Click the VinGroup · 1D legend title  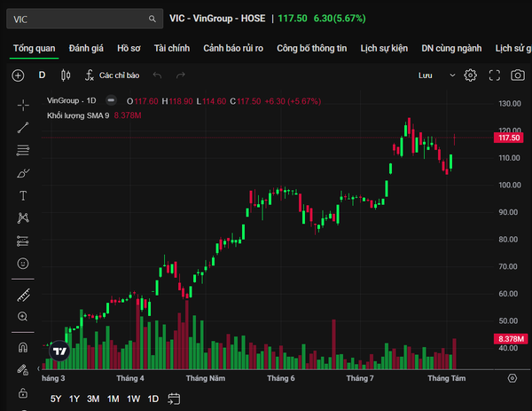(x=72, y=100)
